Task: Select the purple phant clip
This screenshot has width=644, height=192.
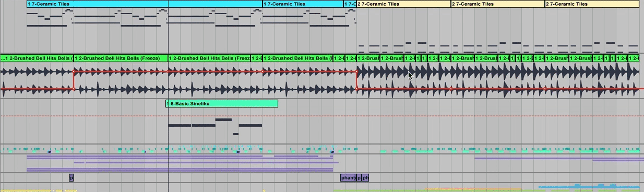Action: click(x=348, y=178)
